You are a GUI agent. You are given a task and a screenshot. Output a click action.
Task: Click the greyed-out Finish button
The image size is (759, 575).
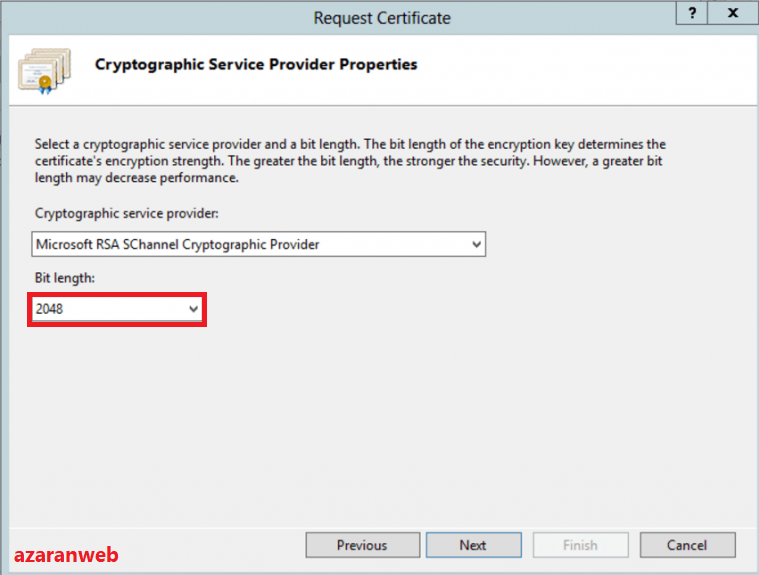(580, 545)
